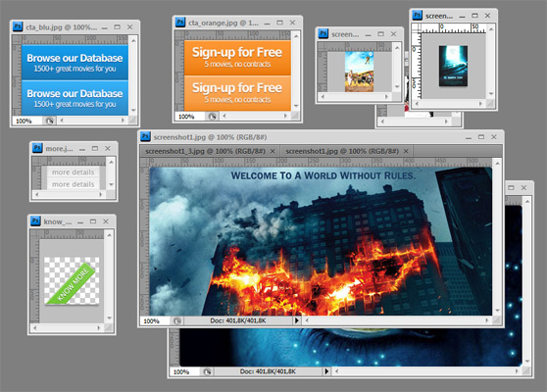
Task: Click the Ps icon in screenshot1.jpg title bar
Action: point(145,136)
